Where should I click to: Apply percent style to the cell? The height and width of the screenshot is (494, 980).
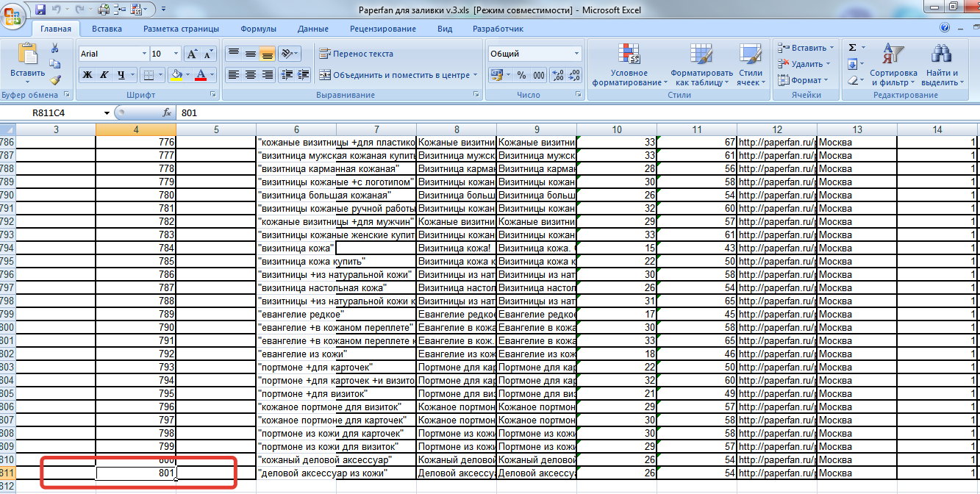click(521, 75)
